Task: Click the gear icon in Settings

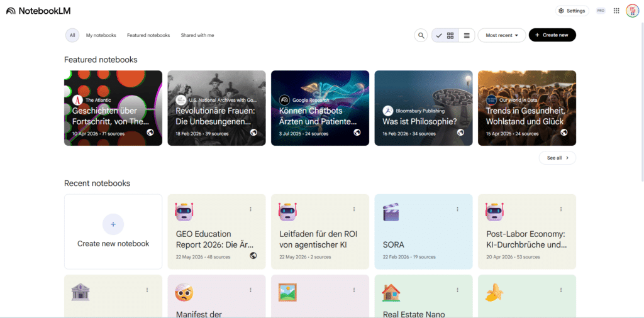Action: pyautogui.click(x=562, y=11)
